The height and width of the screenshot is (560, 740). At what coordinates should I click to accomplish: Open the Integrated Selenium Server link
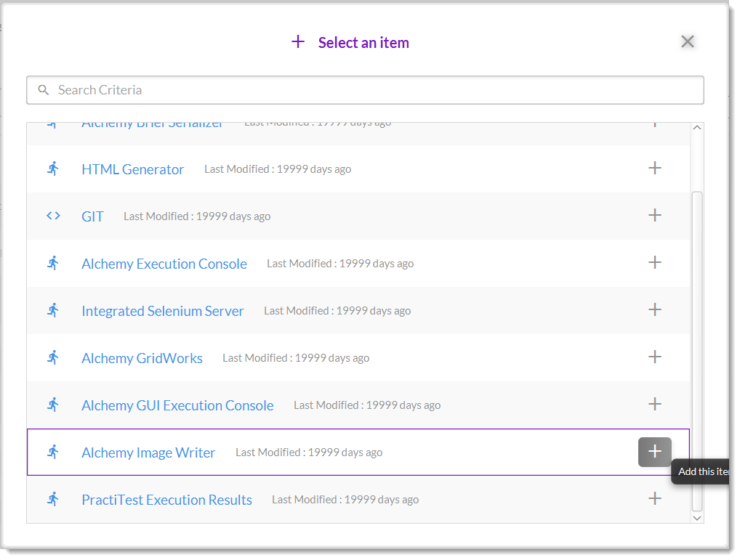tap(163, 311)
